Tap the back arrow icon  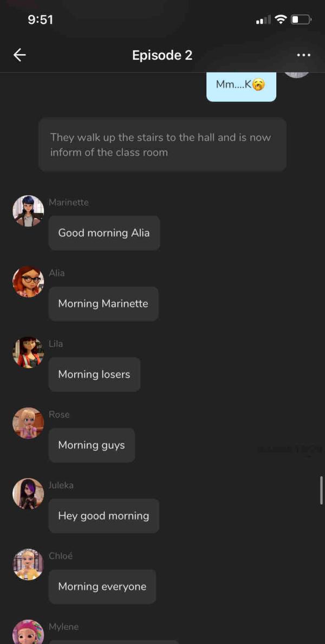(x=19, y=55)
